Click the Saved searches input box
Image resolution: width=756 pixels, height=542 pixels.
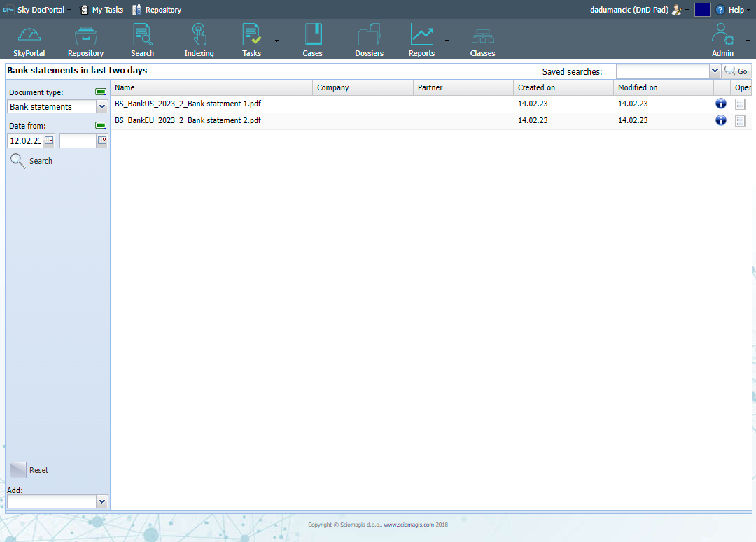pyautogui.click(x=663, y=71)
